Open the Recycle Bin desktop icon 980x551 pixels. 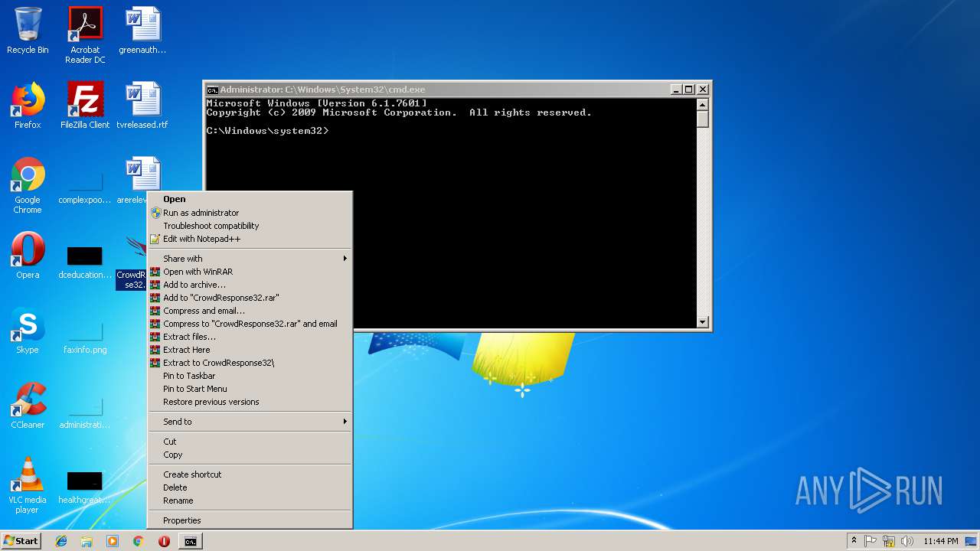[x=28, y=31]
